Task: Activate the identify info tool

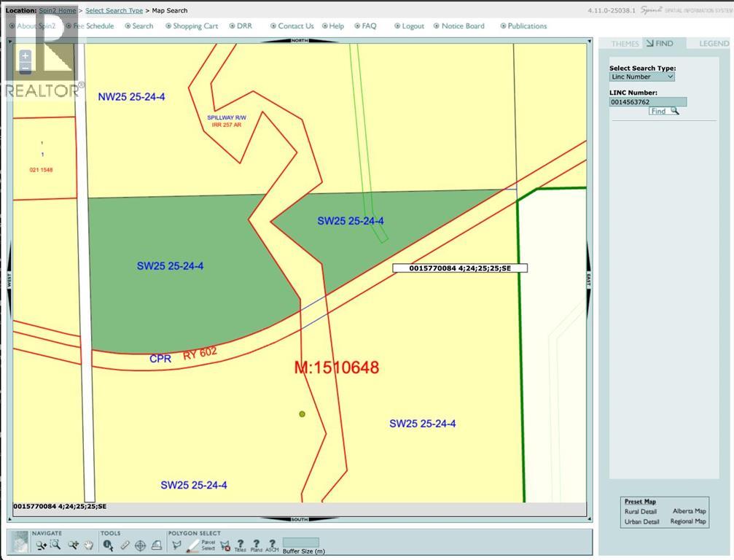Action: [x=109, y=545]
